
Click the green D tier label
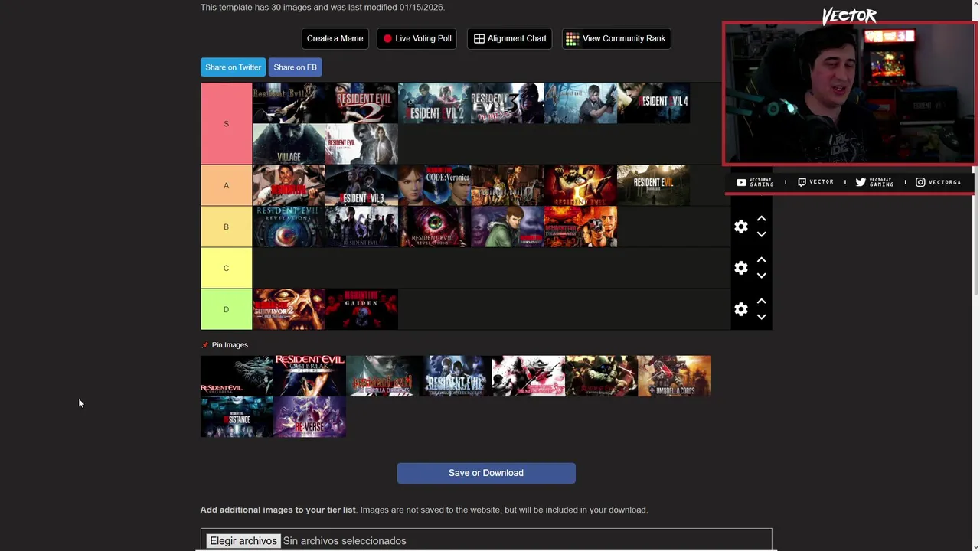tap(226, 309)
